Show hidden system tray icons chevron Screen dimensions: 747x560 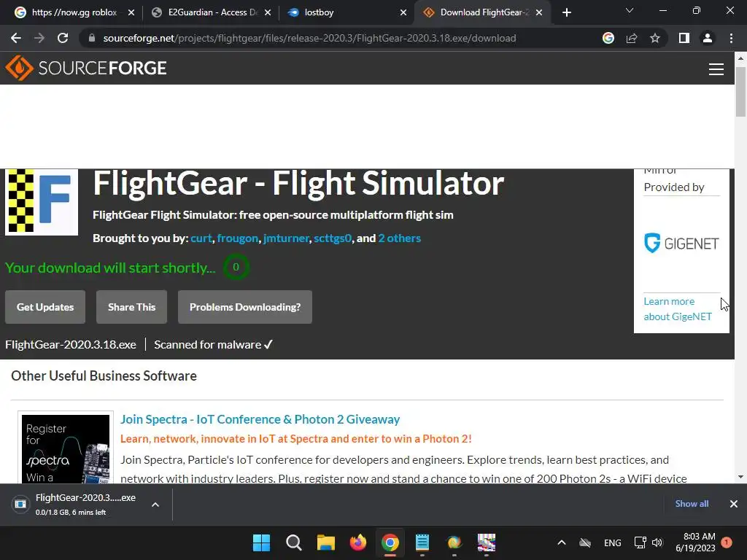pyautogui.click(x=562, y=542)
